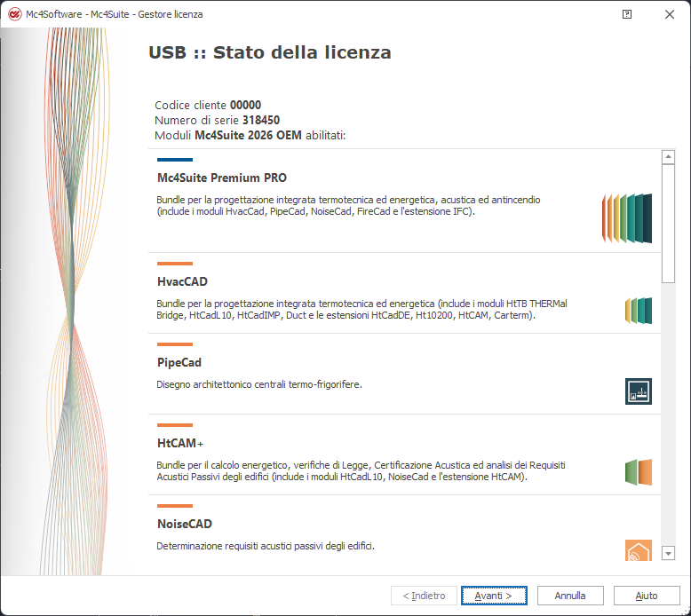Click the title bar help question mark
The height and width of the screenshot is (616, 691).
pyautogui.click(x=627, y=14)
